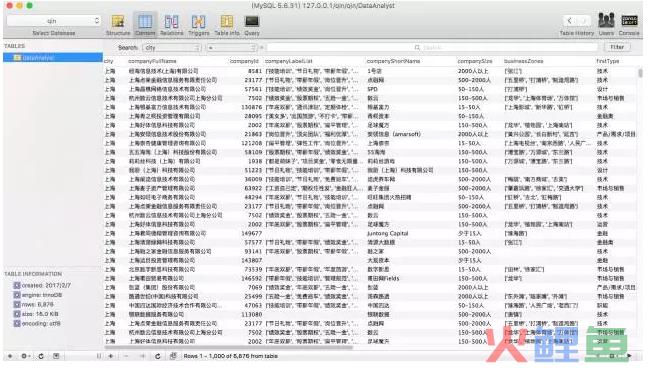The image size is (653, 368).
Task: Open the gear actions menu below tables
Action: [x=25, y=356]
